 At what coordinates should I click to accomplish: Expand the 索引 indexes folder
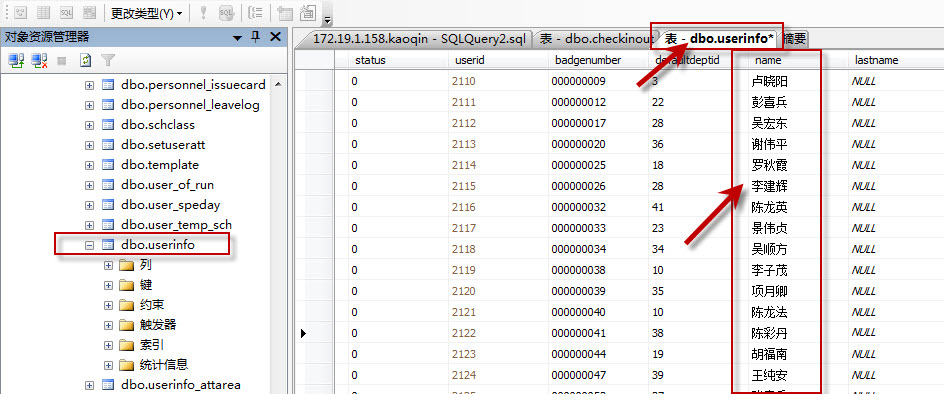pos(108,345)
